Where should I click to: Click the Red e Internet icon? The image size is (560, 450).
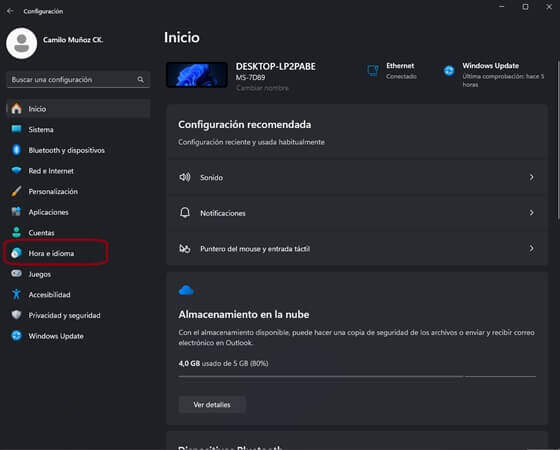(16, 170)
